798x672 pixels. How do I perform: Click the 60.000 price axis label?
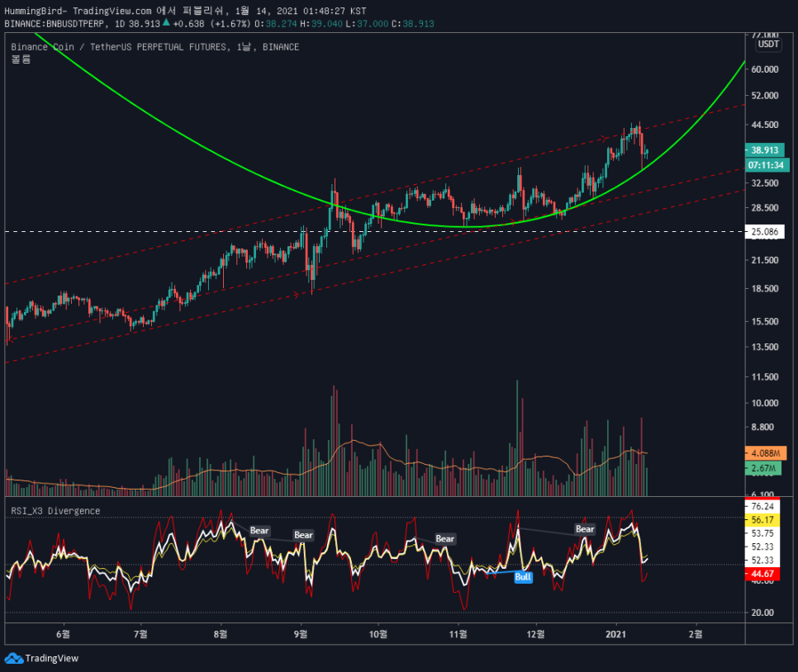pos(765,69)
